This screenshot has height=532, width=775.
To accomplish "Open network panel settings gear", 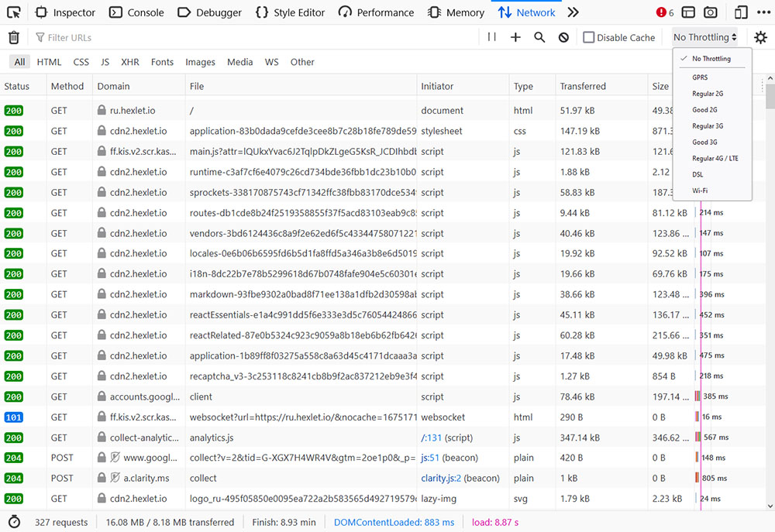I will (760, 36).
